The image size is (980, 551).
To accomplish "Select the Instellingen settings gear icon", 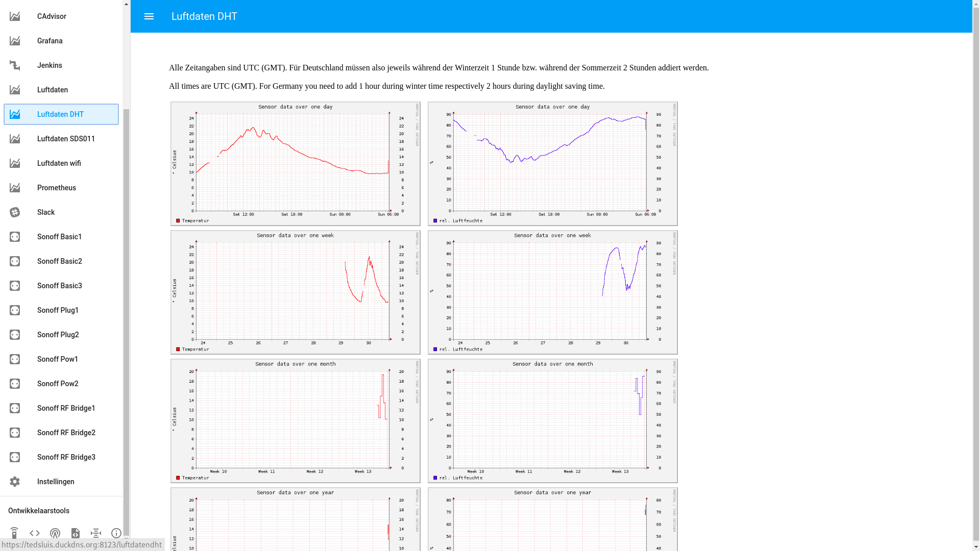I will click(x=14, y=481).
